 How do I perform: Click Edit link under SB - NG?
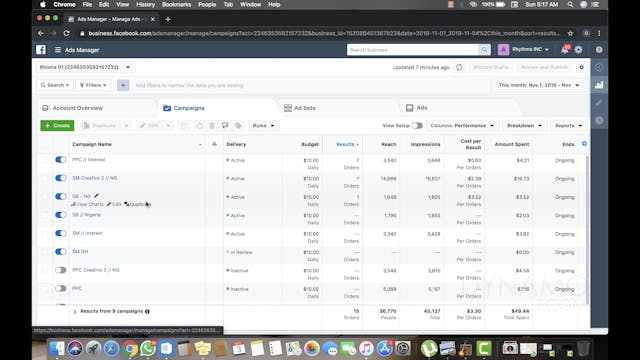[x=114, y=204]
